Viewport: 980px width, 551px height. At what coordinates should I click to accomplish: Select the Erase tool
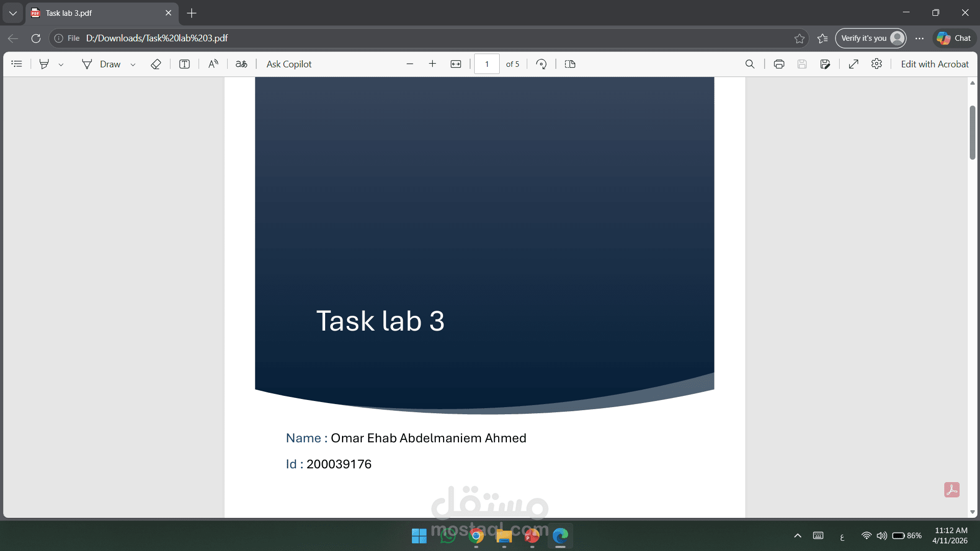(x=156, y=64)
